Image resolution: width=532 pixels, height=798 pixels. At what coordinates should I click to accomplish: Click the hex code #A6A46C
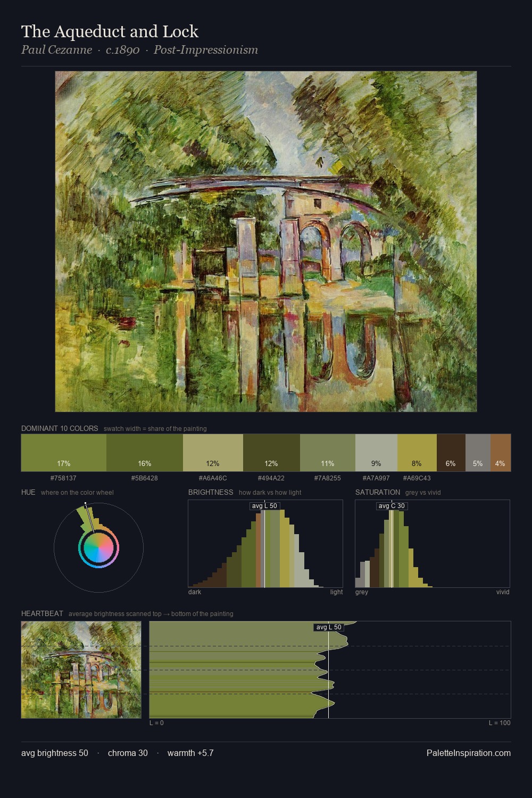[x=213, y=478]
